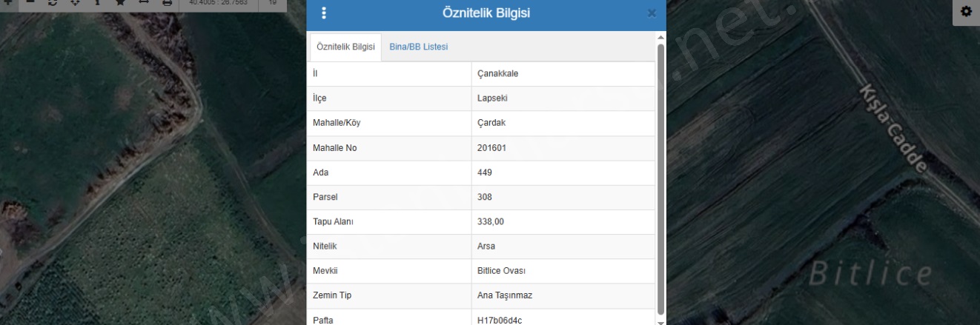Click the zoom in plus icon
The width and height of the screenshot is (980, 325).
click(x=7, y=2)
